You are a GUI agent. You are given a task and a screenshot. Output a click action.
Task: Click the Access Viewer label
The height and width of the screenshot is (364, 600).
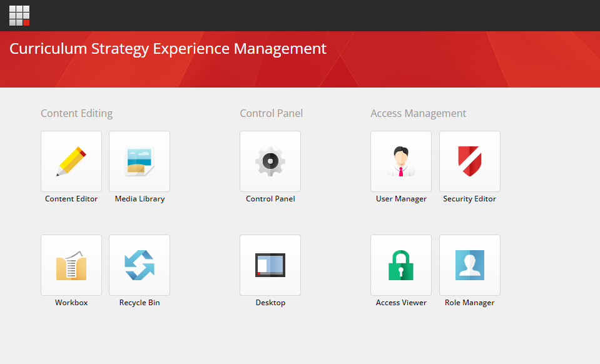pos(401,303)
